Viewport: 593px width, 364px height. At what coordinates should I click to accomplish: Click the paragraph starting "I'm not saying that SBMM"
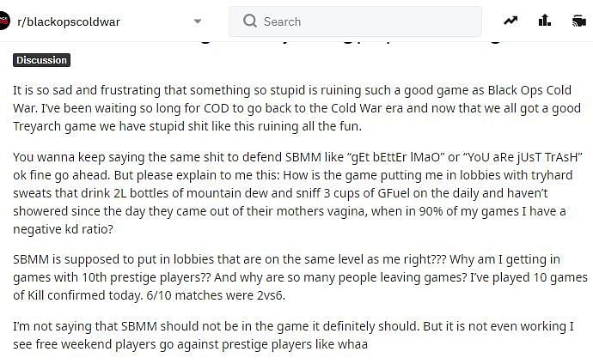[x=293, y=336]
